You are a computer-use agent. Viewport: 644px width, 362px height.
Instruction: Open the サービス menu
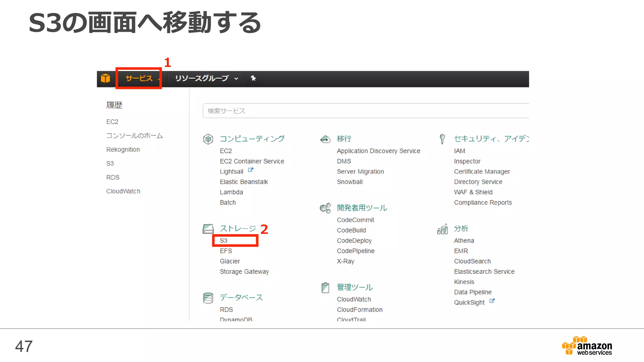139,78
